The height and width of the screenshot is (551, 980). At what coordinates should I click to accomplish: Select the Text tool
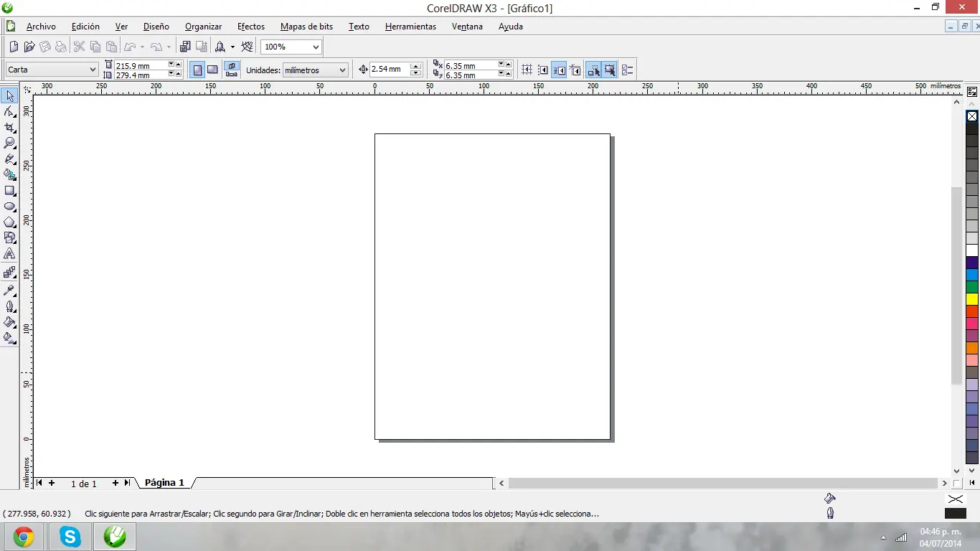[9, 254]
